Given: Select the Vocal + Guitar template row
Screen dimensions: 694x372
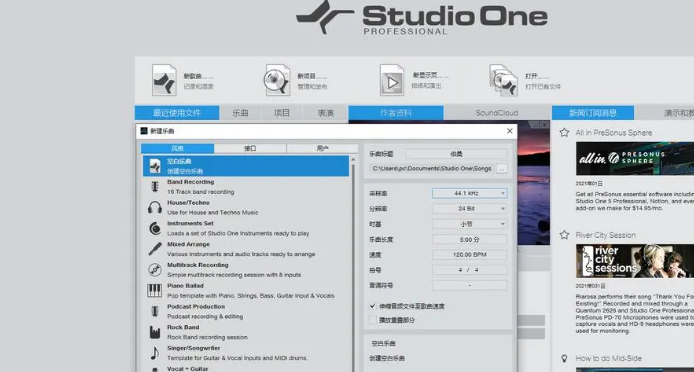Looking at the screenshot, I should 246,368.
